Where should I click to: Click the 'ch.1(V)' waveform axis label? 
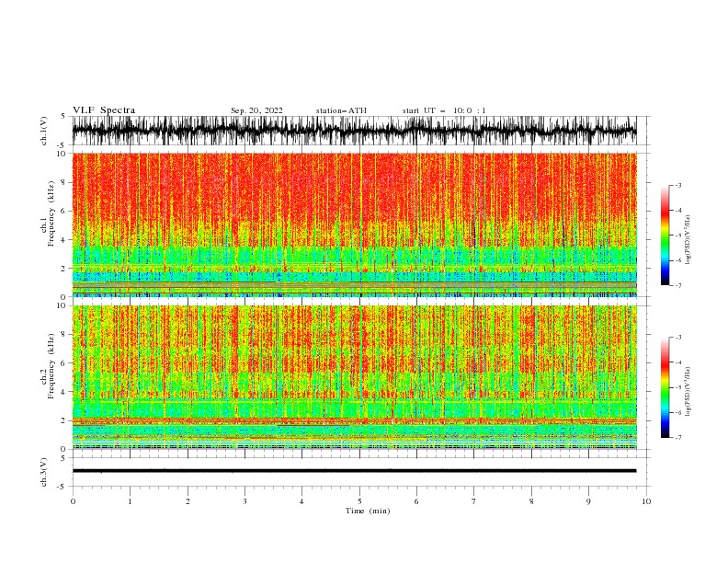click(44, 131)
